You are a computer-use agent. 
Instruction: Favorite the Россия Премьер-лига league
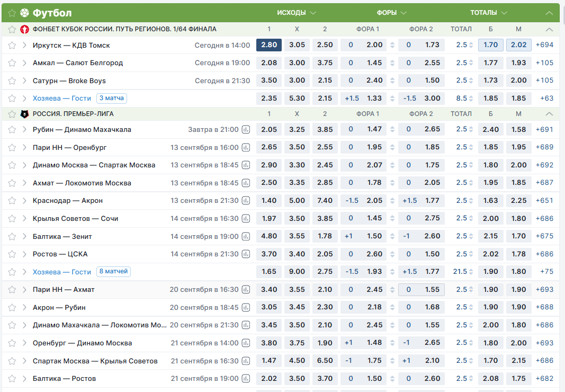[12, 114]
